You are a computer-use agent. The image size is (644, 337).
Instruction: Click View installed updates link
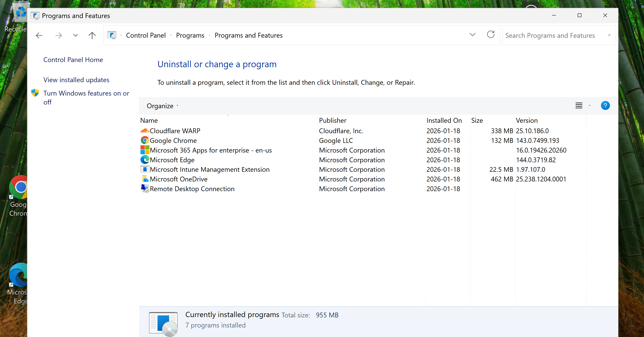[x=76, y=80]
